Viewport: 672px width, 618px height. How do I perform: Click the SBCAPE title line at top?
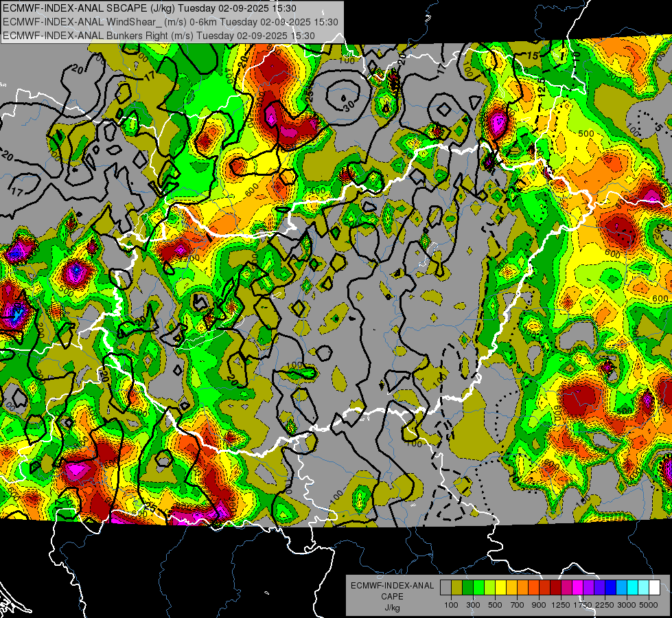(x=149, y=8)
